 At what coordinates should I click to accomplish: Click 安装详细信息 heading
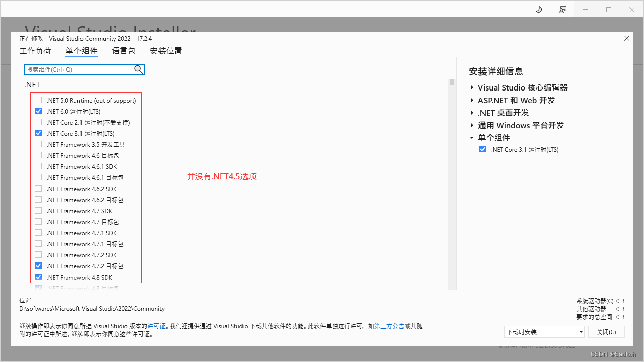coord(496,71)
